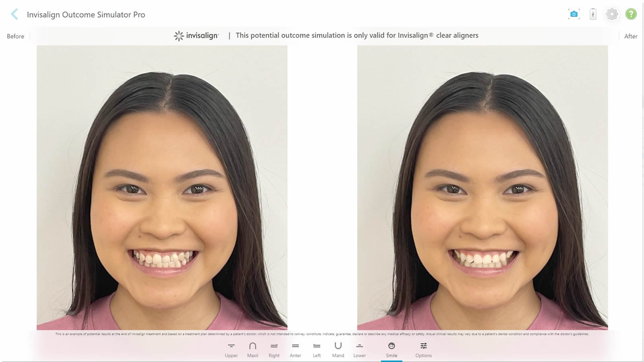
Task: Capture a screenshot with the camera icon
Action: click(x=574, y=14)
